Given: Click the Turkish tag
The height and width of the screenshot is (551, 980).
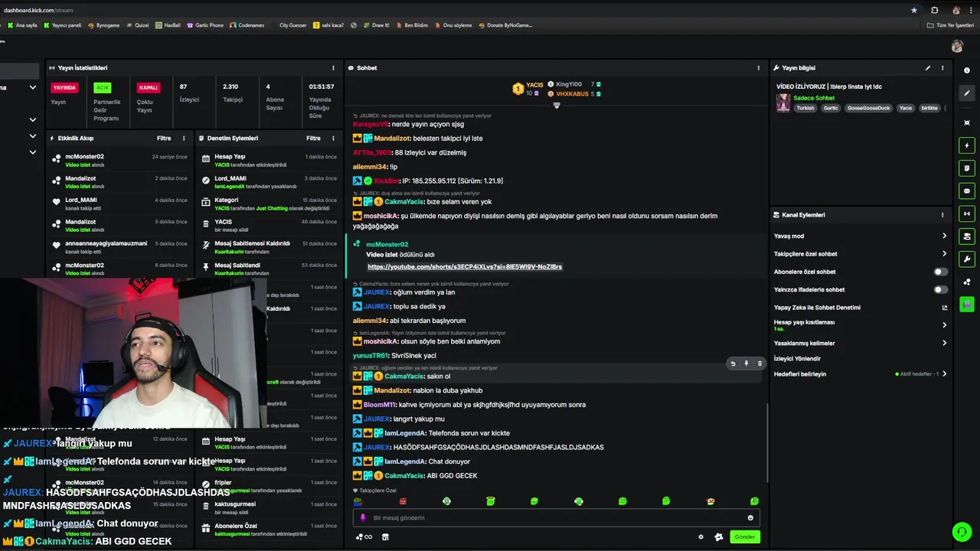Looking at the screenshot, I should 805,109.
